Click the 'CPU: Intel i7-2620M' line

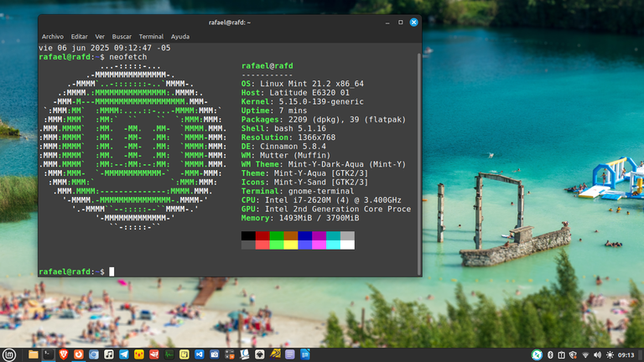(x=321, y=200)
